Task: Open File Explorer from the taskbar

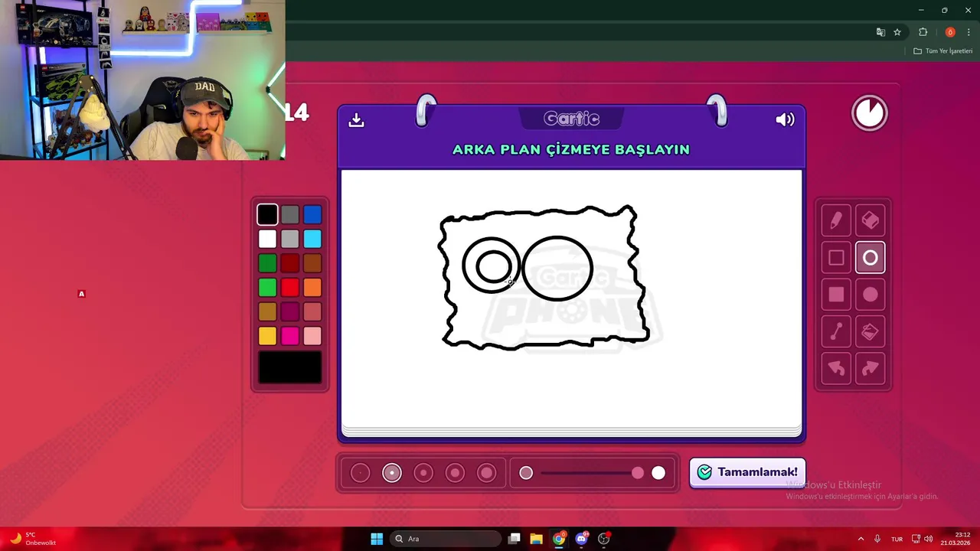Action: pos(537,539)
